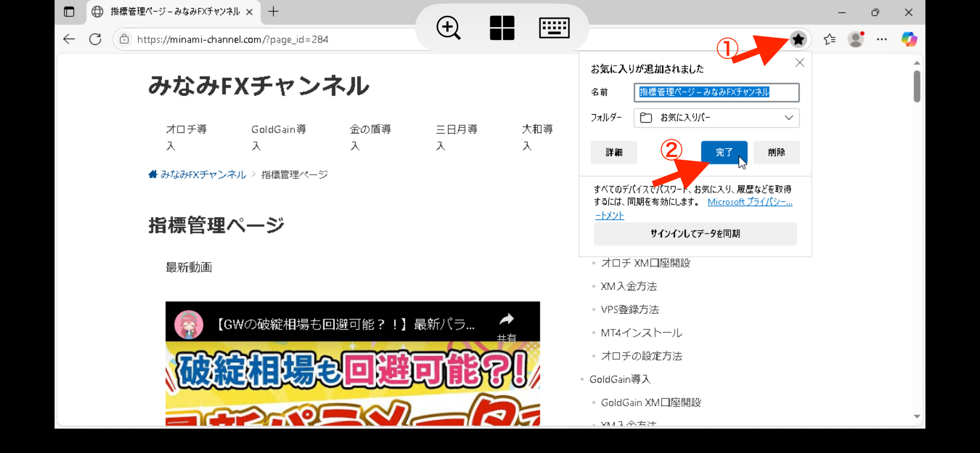Edit the favorite name field
Viewport: 980px width, 453px height.
click(x=716, y=92)
